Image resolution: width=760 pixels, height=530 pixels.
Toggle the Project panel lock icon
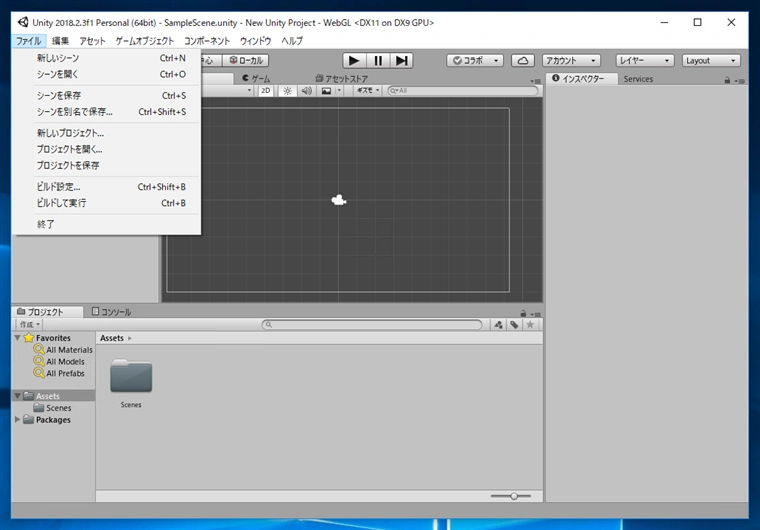coord(523,314)
